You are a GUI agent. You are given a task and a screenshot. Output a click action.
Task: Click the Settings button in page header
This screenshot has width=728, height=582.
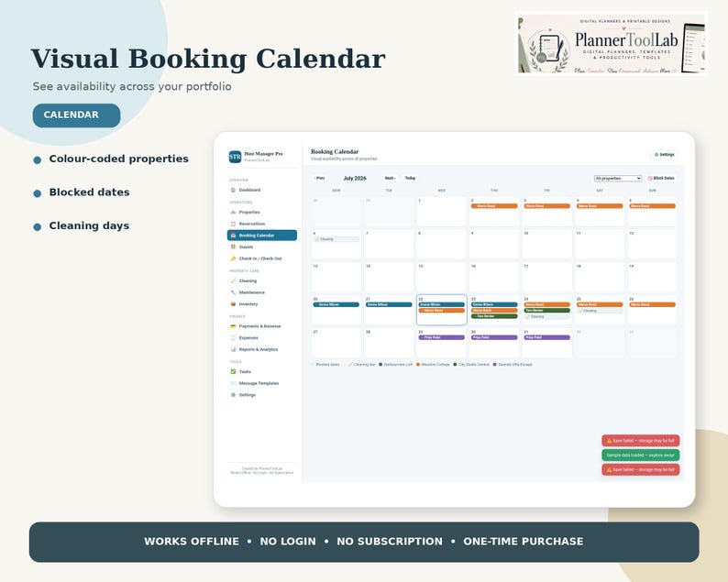pos(664,155)
